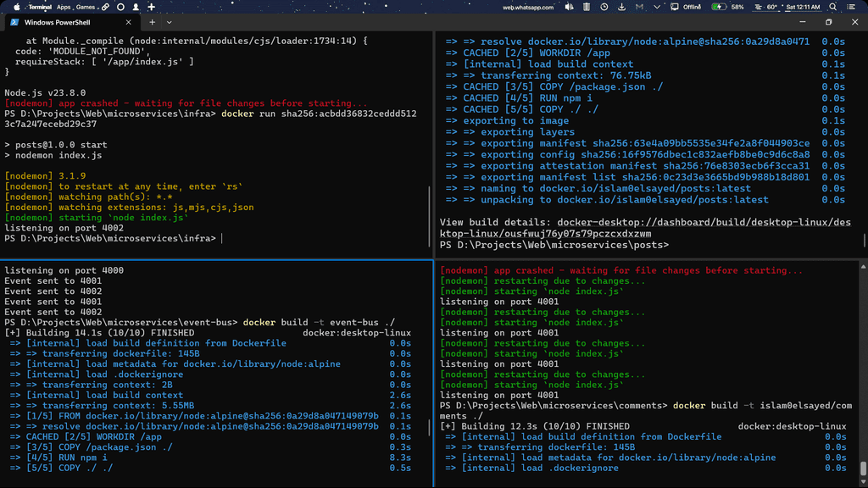868x488 pixels.
Task: Restore down the terminal window
Action: pos(829,22)
